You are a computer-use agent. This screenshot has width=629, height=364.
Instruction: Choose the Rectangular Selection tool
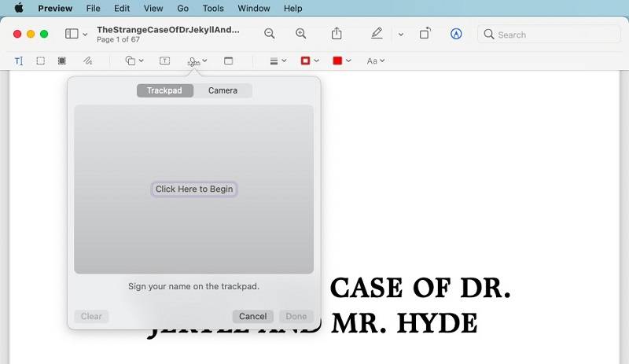pyautogui.click(x=41, y=61)
